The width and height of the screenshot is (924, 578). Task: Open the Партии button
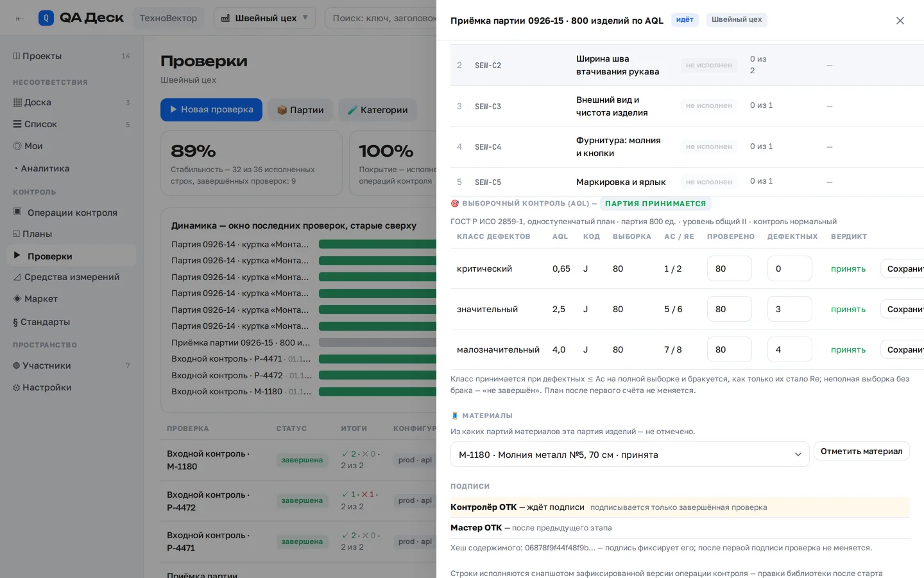click(x=300, y=110)
